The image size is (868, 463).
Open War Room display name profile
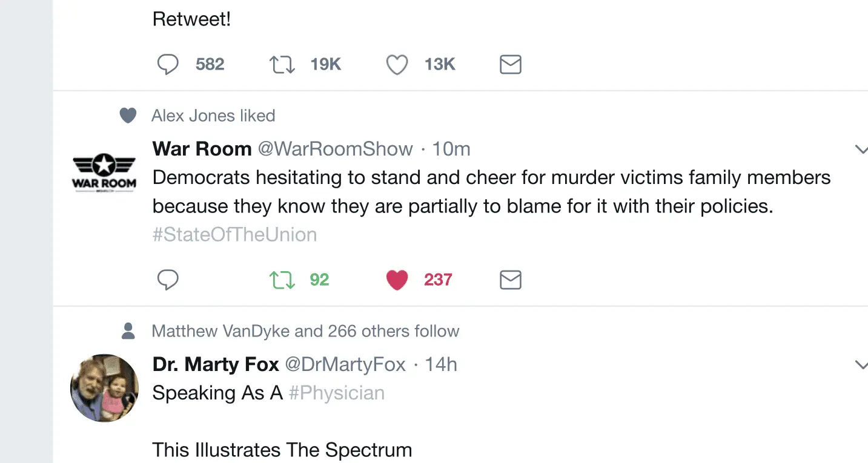click(202, 149)
